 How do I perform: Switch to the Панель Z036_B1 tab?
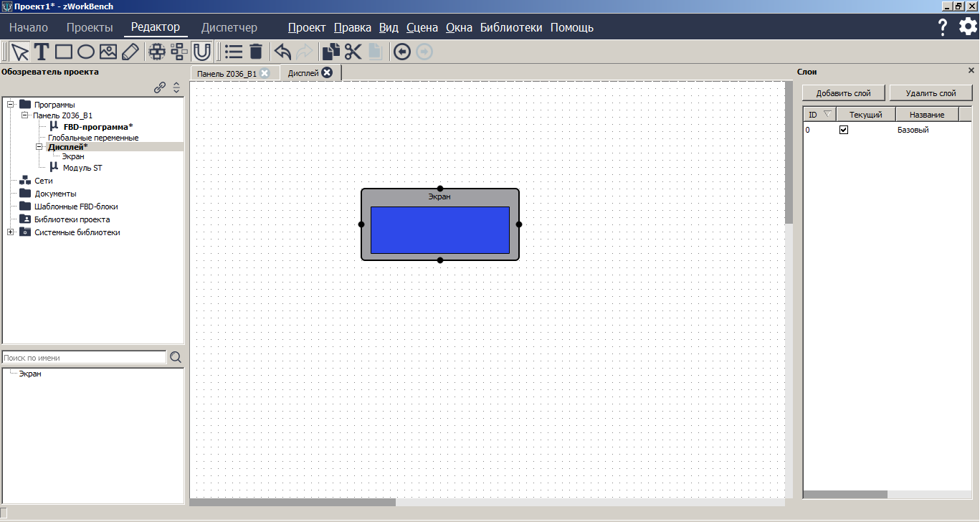coord(226,73)
